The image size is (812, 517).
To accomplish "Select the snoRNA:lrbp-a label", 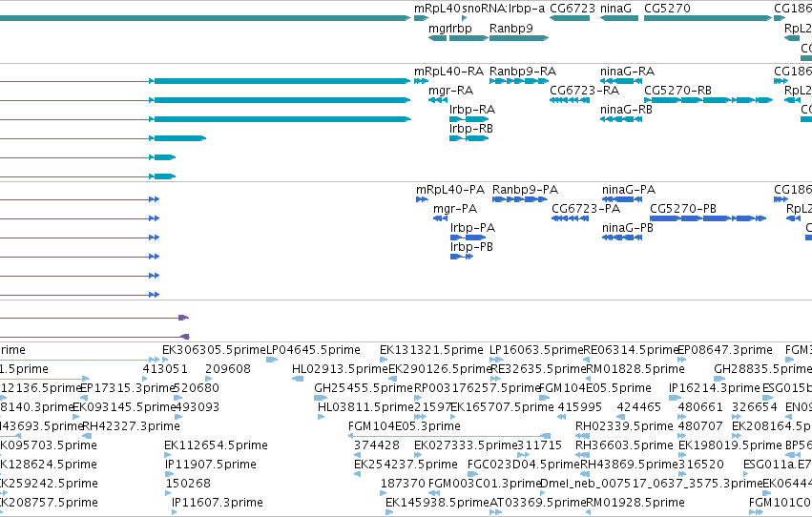I will (x=504, y=9).
